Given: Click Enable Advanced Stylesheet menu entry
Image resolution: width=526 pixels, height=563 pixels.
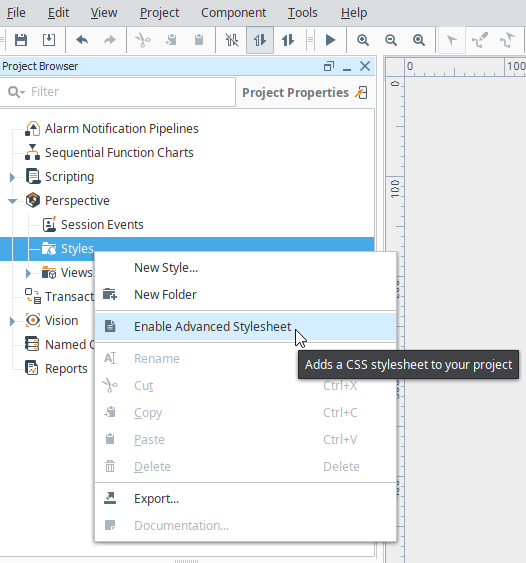Looking at the screenshot, I should [x=246, y=327].
